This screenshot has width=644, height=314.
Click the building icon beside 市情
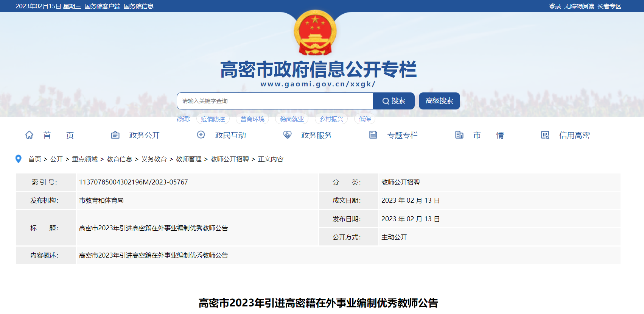click(x=459, y=135)
